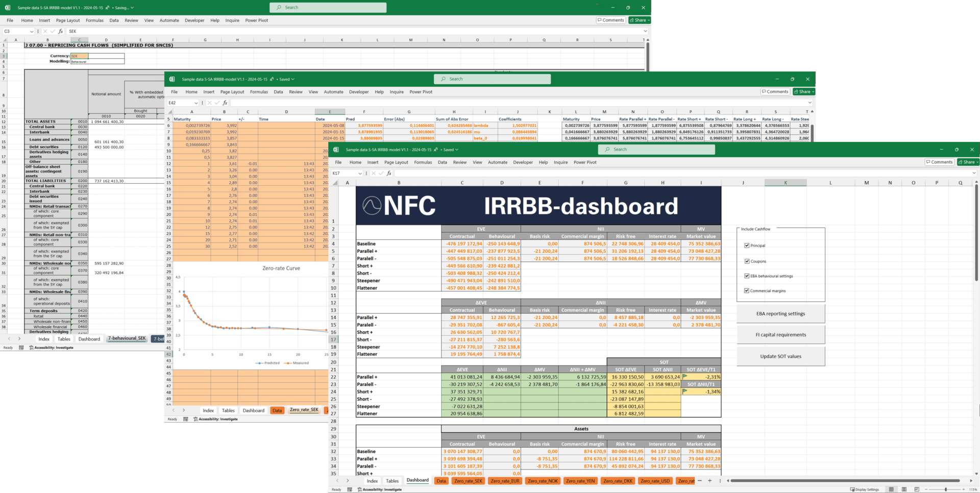Open the Comments pane
Image resolution: width=980 pixels, height=493 pixels.
[x=939, y=162]
